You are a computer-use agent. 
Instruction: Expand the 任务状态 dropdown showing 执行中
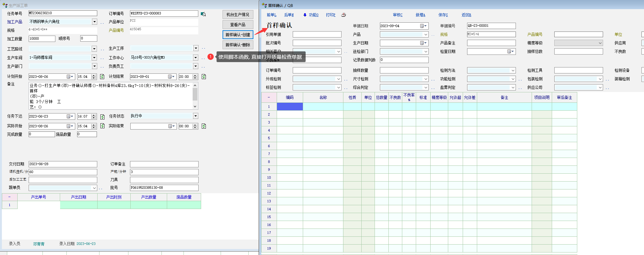[x=195, y=116]
